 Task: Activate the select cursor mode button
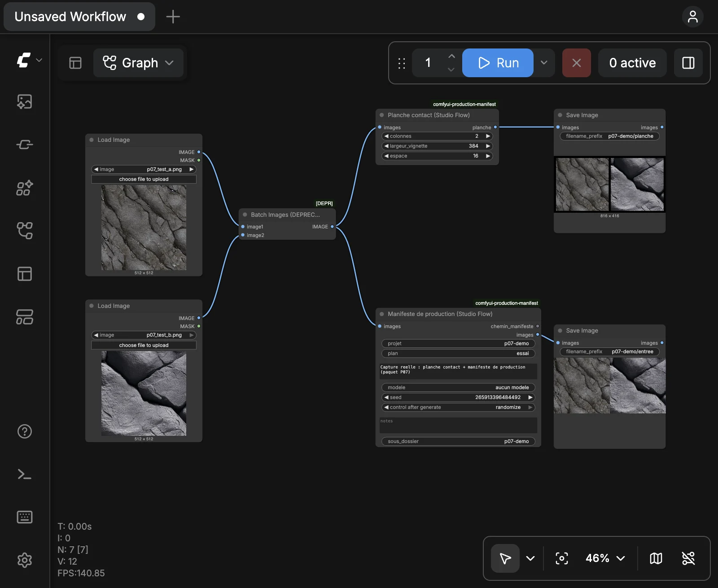505,558
